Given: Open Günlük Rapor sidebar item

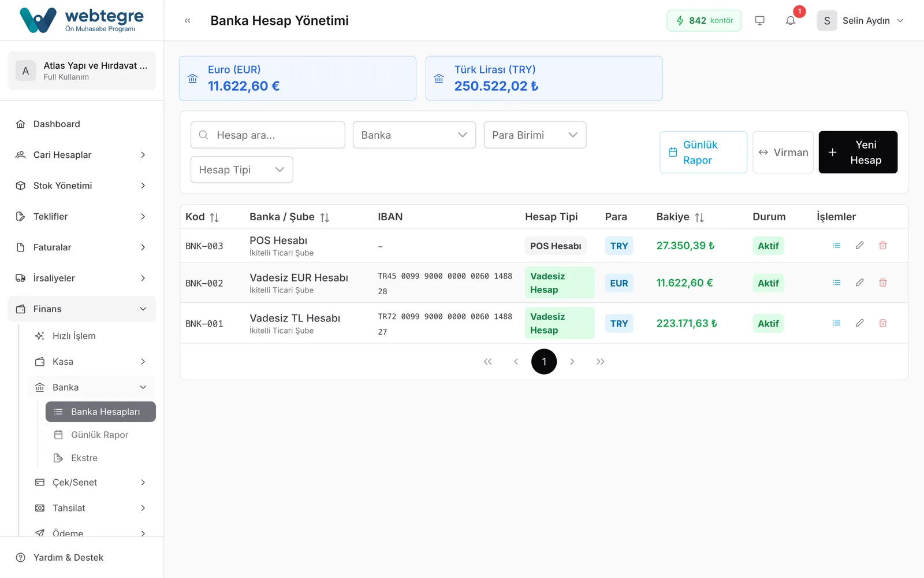Looking at the screenshot, I should tap(100, 435).
